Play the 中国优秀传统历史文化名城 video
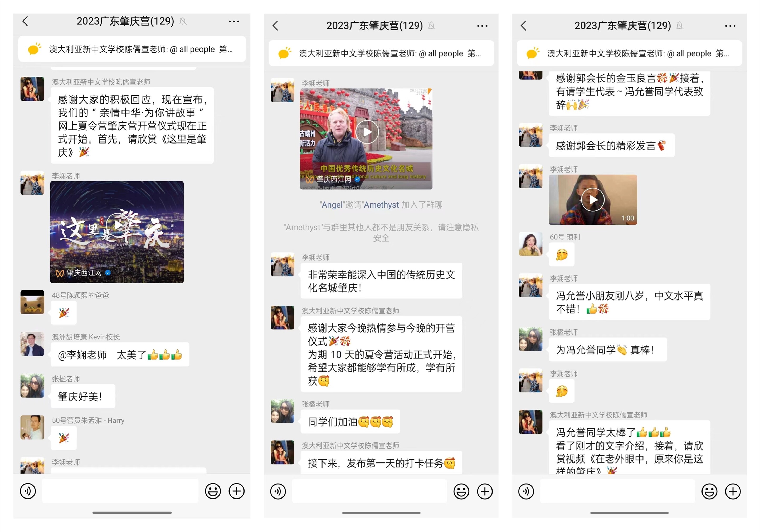Image resolution: width=760 pixels, height=532 pixels. (x=366, y=139)
